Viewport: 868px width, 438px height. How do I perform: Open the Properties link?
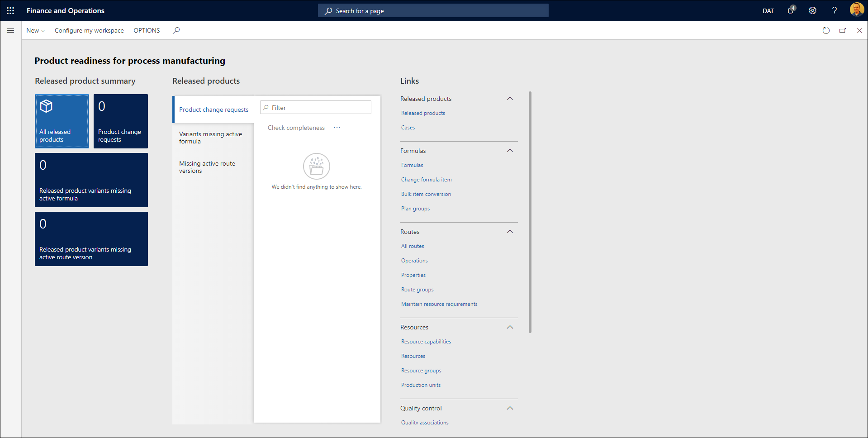413,275
